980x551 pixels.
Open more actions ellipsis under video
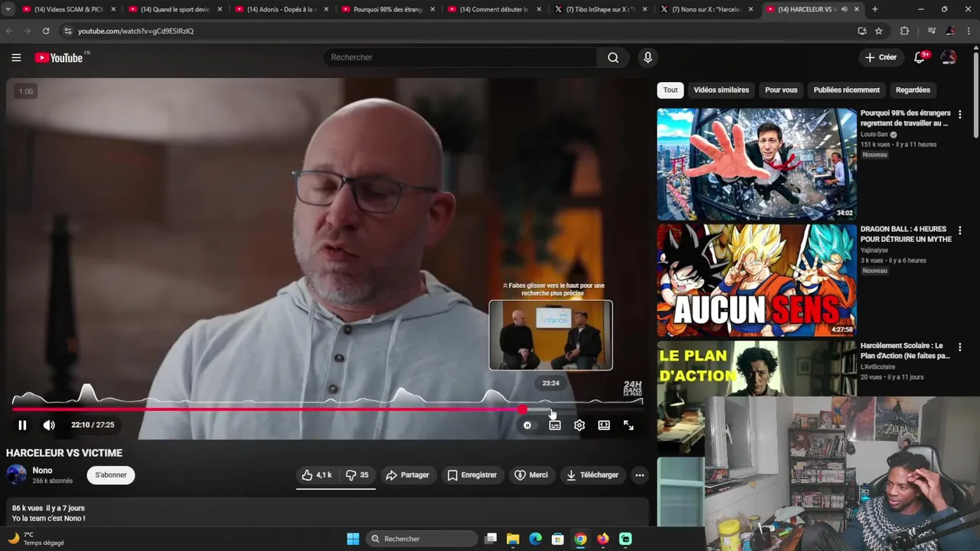[639, 475]
